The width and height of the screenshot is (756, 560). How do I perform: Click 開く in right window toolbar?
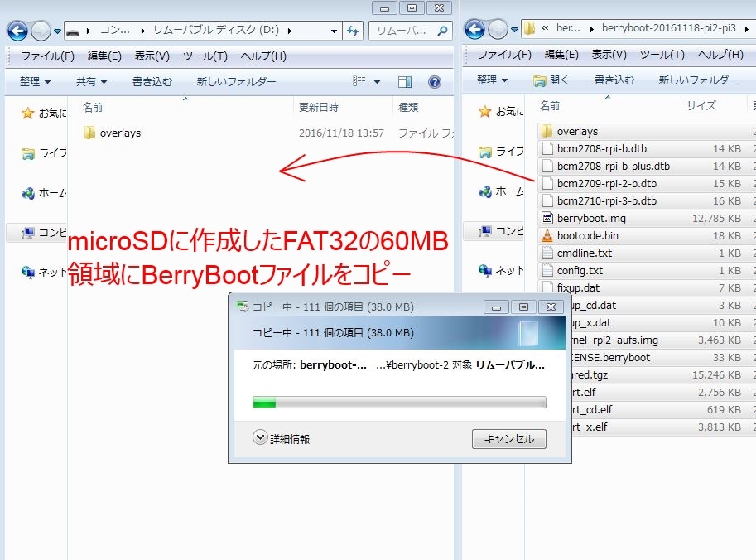click(x=551, y=80)
